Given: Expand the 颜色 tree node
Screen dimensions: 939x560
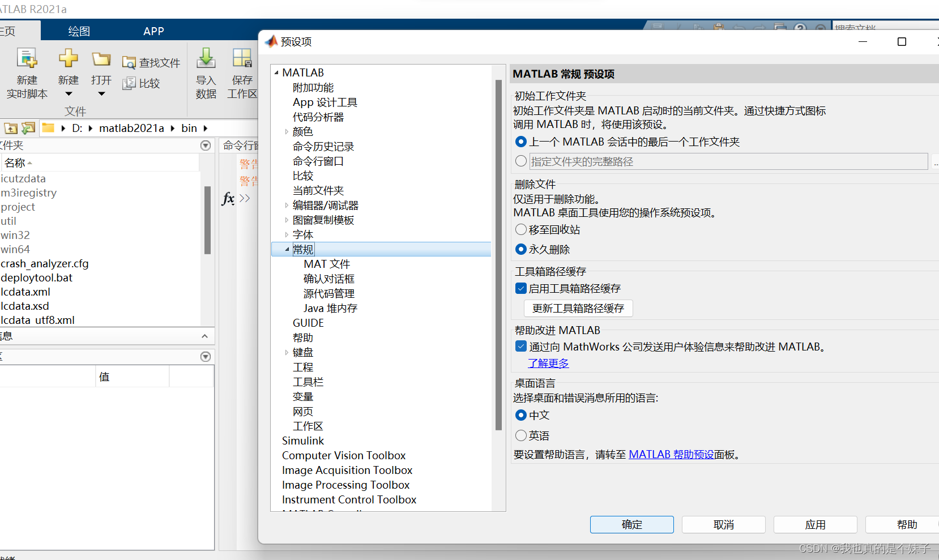Looking at the screenshot, I should click(287, 132).
